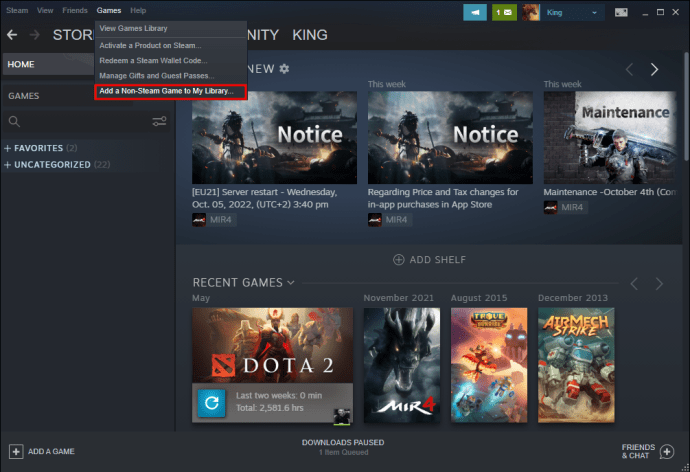
Task: Select View Games Library menu item
Action: [x=170, y=28]
